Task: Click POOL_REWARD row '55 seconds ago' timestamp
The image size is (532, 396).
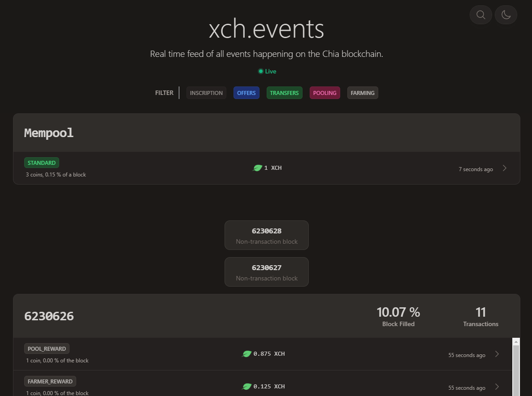Action: pyautogui.click(x=467, y=355)
